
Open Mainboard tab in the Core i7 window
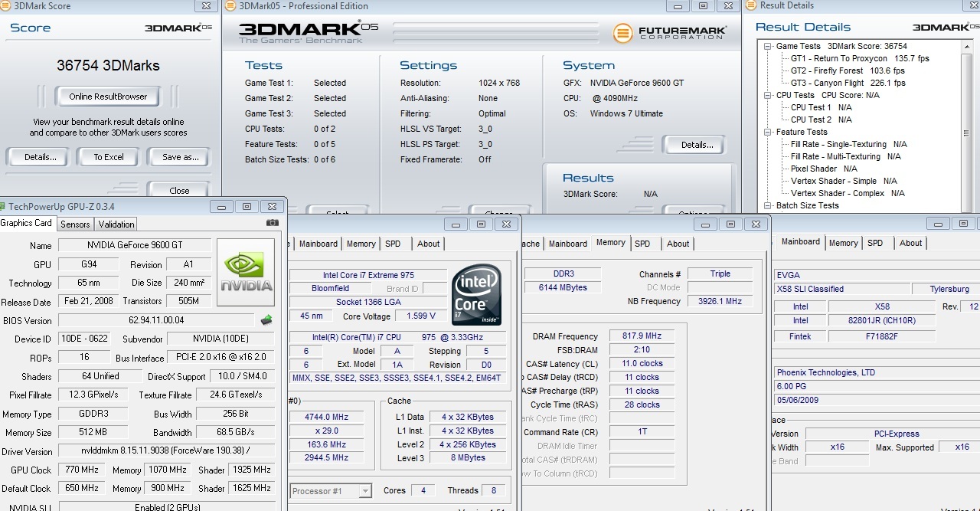(318, 244)
